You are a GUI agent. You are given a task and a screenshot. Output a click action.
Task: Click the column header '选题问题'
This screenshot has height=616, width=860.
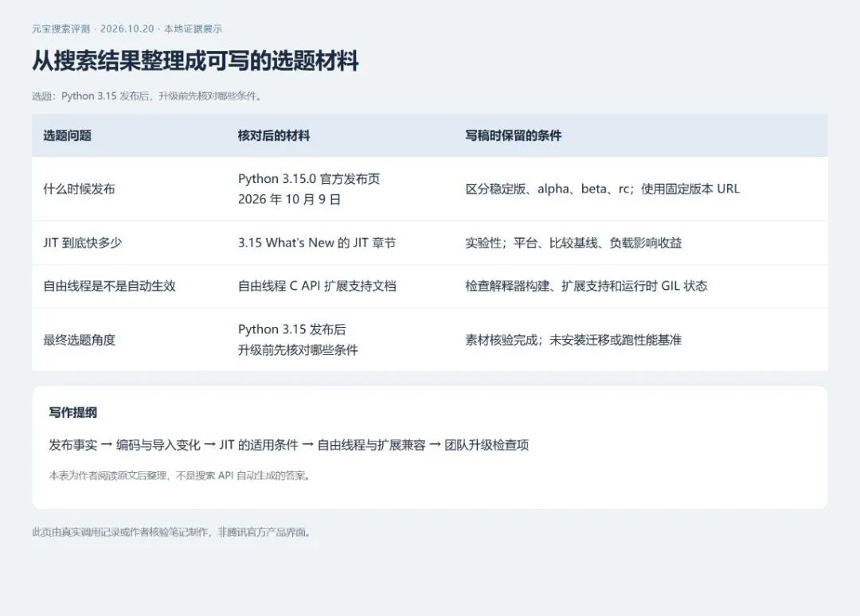[x=67, y=135]
